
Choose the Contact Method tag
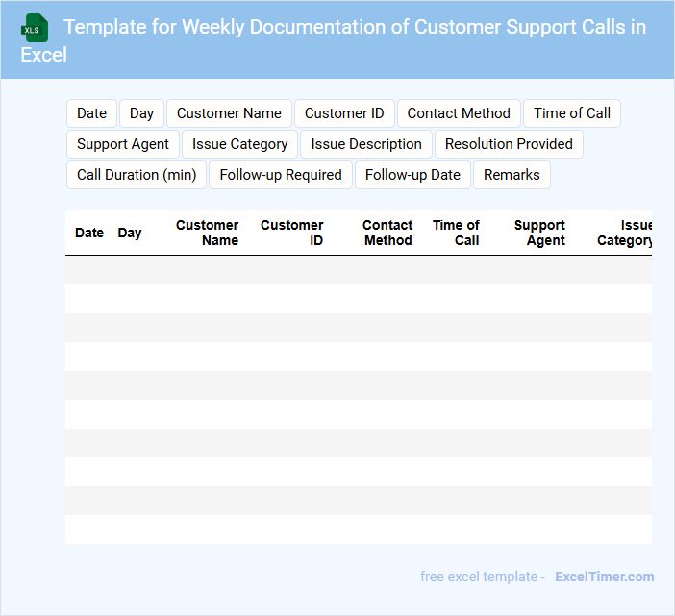459,113
